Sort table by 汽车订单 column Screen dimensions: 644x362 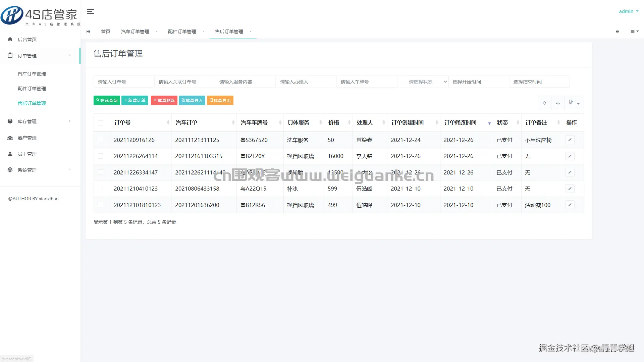click(204, 123)
